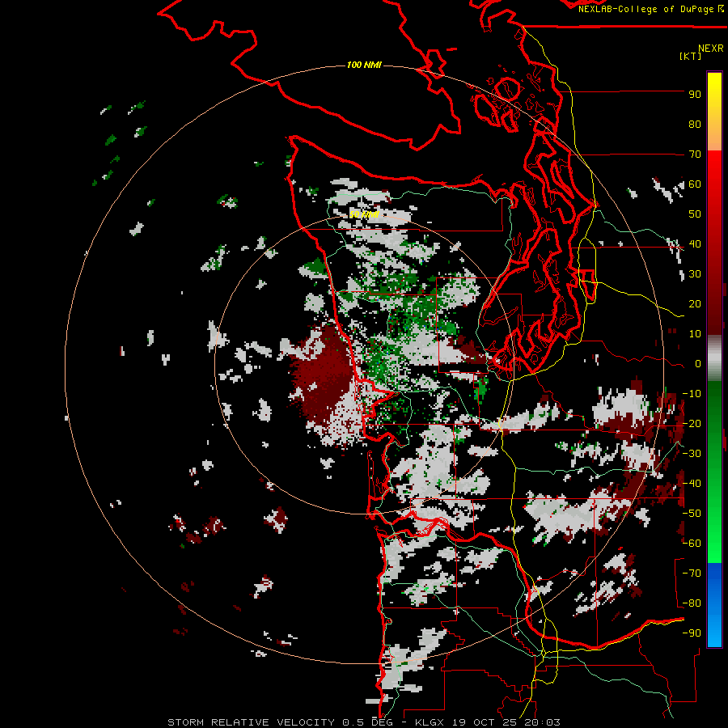The image size is (728, 728).
Task: Select the "[KT]" units label
Action: (690, 56)
